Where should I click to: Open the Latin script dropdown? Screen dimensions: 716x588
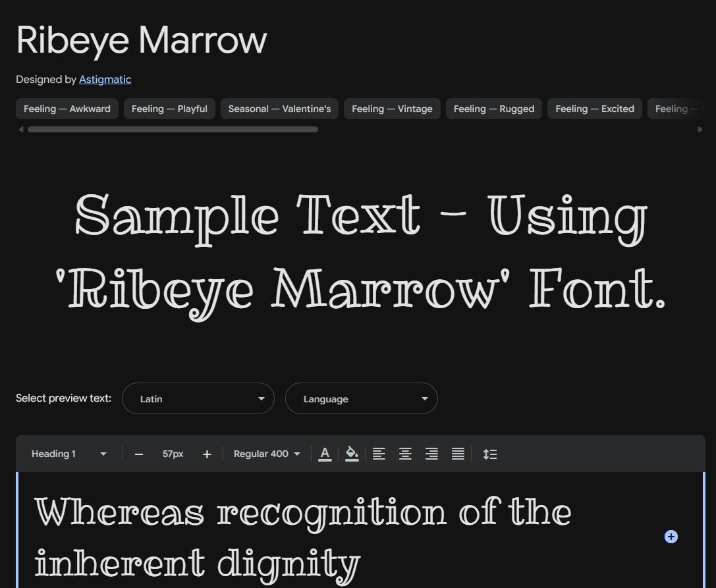(x=198, y=398)
